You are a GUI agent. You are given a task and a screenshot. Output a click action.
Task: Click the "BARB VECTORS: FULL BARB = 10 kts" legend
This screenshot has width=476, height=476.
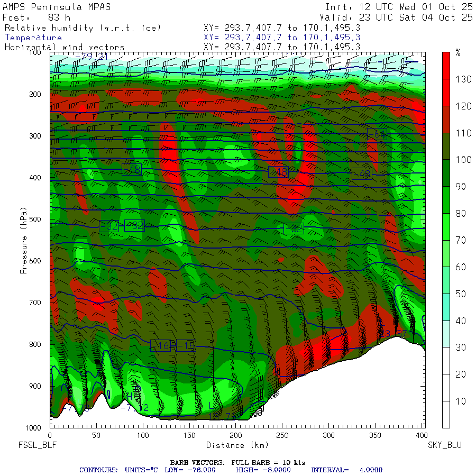(x=237, y=463)
